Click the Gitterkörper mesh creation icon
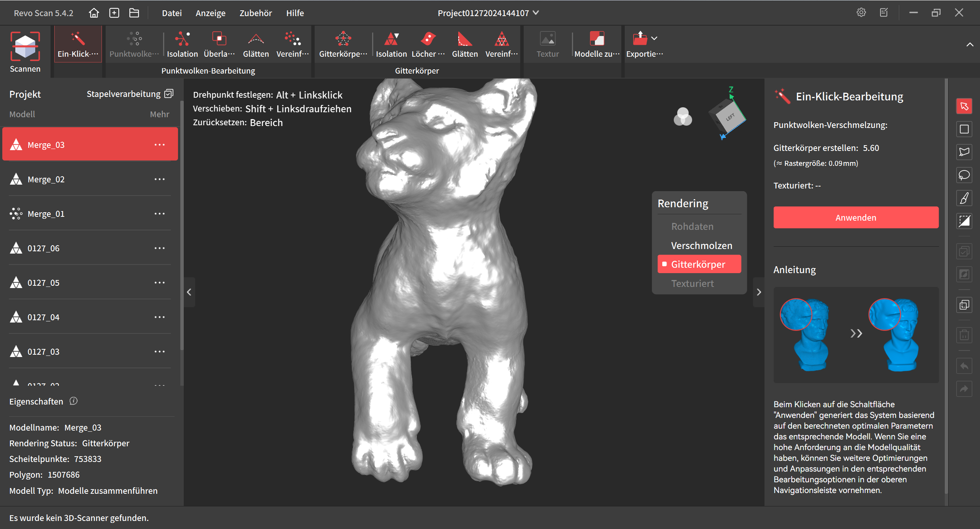The width and height of the screenshot is (980, 529). [343, 39]
